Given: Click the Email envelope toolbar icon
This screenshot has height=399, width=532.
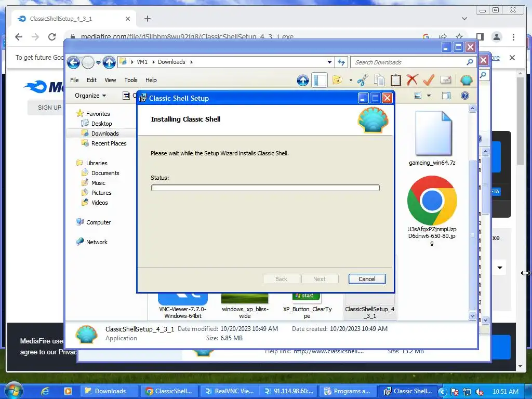Looking at the screenshot, I should tap(445, 80).
